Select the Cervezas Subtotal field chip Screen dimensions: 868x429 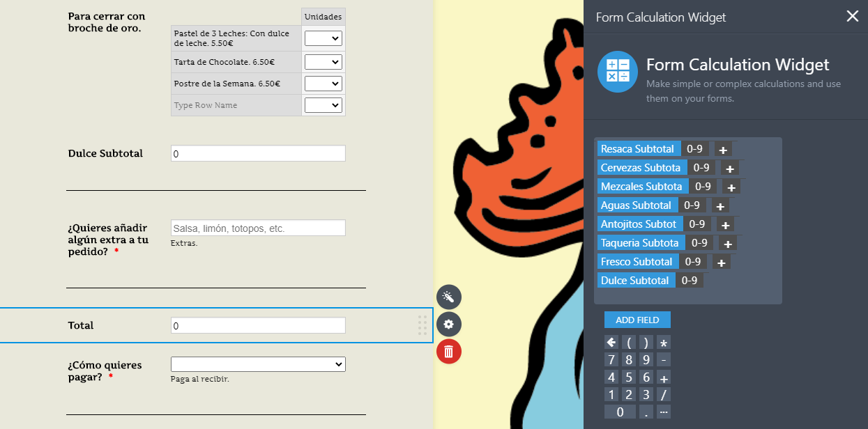click(641, 168)
